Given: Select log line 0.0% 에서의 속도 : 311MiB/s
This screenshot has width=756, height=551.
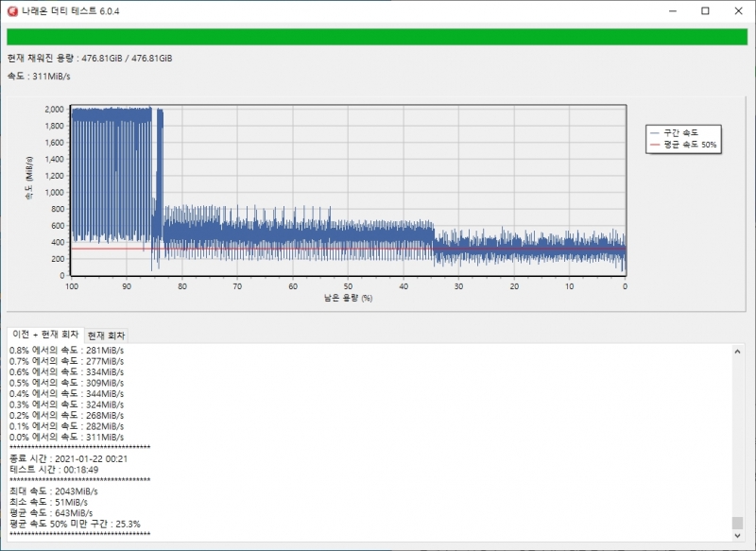Looking at the screenshot, I should pyautogui.click(x=66, y=438).
